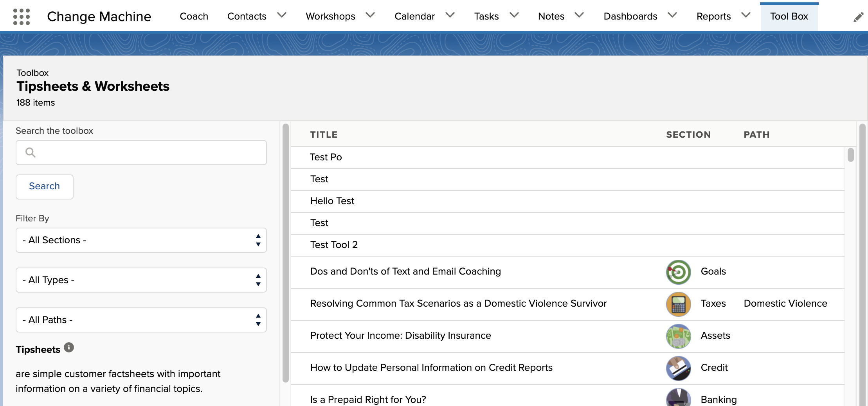
Task: Click the results list scrollbar thumb
Action: (851, 154)
